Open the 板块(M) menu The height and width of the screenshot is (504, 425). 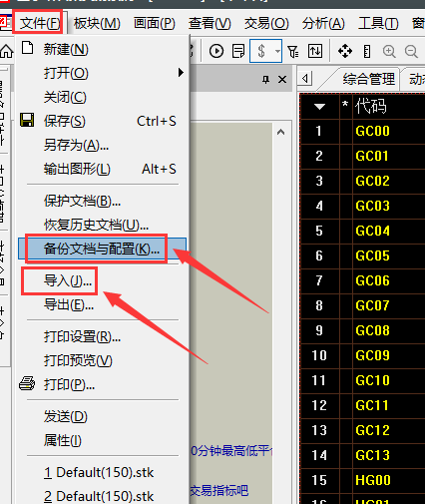pyautogui.click(x=97, y=24)
